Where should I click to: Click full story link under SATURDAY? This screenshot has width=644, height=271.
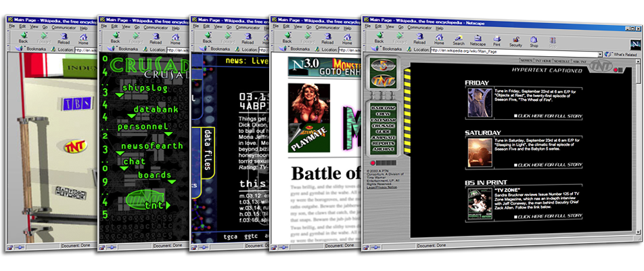[549, 165]
